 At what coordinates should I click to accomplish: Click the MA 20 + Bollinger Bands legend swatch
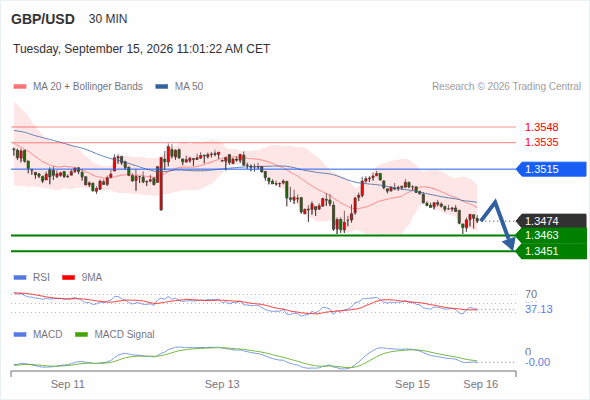coord(20,87)
